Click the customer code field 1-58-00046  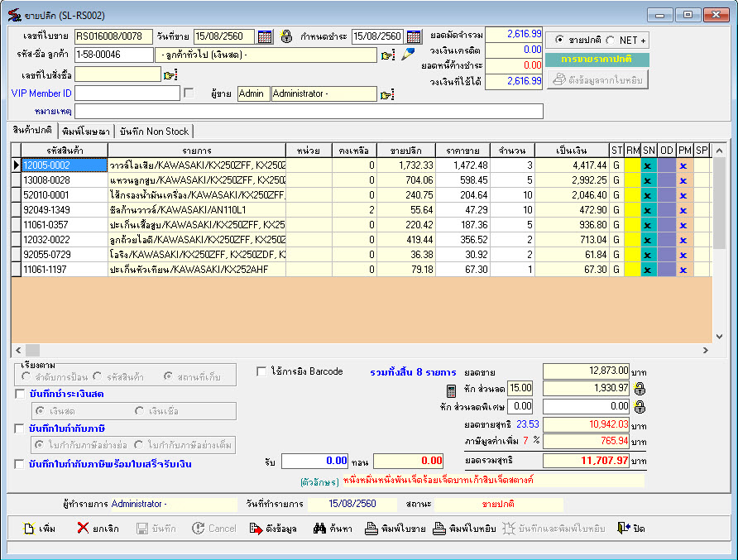pos(114,55)
